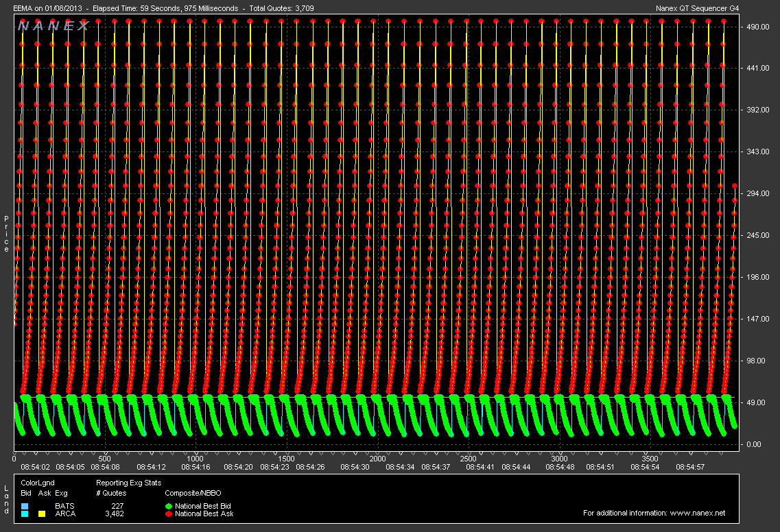Click the 294.00 price axis label
This screenshot has width=780, height=532.
click(x=757, y=193)
